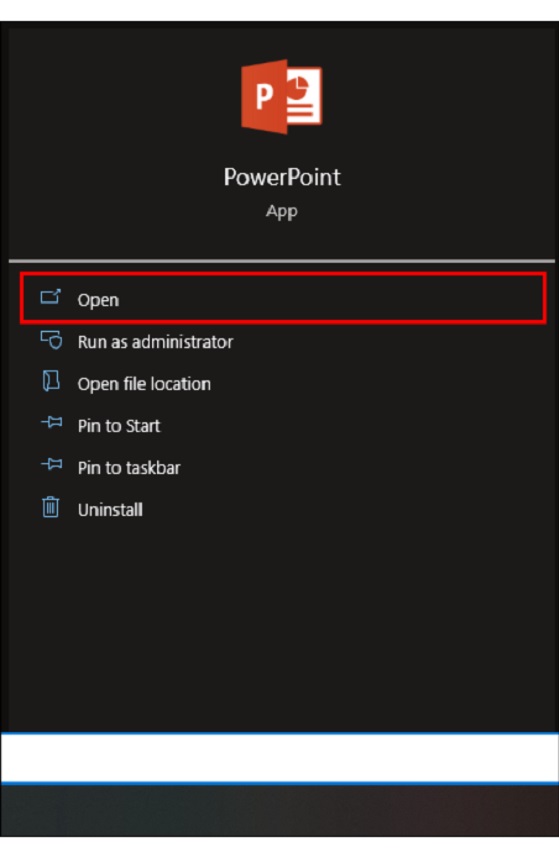Click the dark taskbar strip below search box

click(x=280, y=811)
